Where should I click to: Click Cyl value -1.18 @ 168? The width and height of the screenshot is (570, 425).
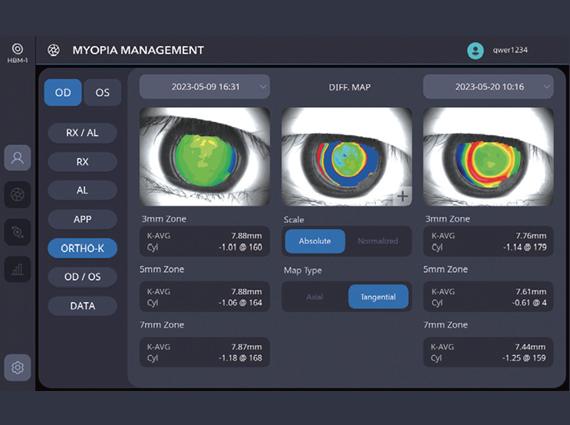click(x=240, y=358)
